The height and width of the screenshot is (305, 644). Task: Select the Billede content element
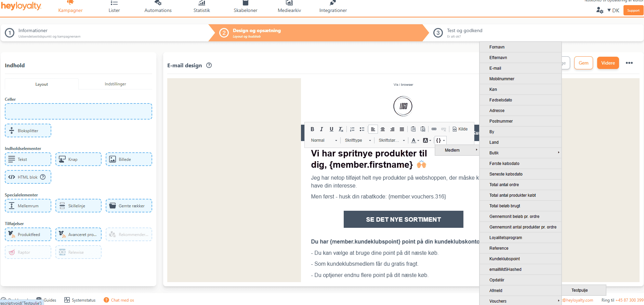coord(129,159)
